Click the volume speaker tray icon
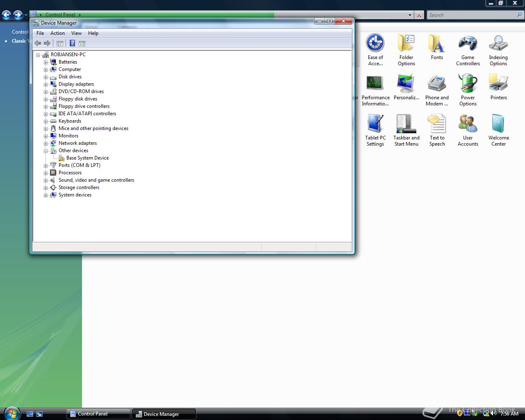 pos(493,413)
